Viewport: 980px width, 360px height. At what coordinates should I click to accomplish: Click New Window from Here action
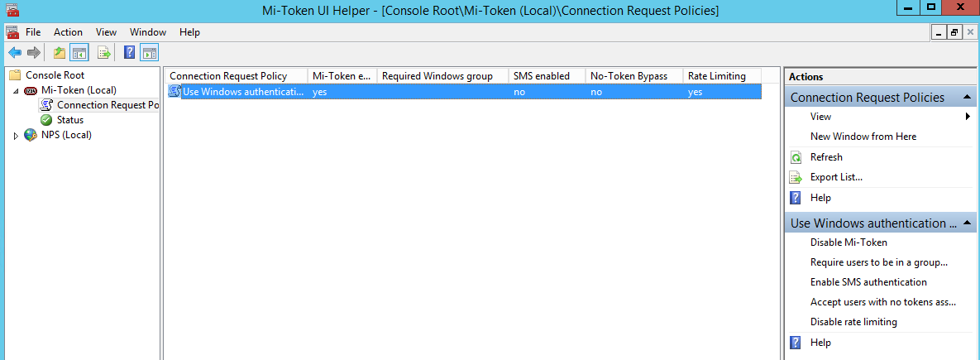pos(863,137)
